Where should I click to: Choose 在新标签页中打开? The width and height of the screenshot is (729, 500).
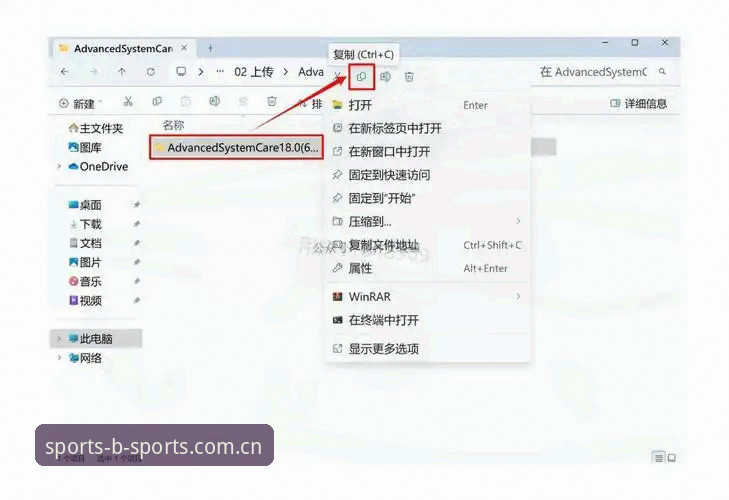pos(428,128)
